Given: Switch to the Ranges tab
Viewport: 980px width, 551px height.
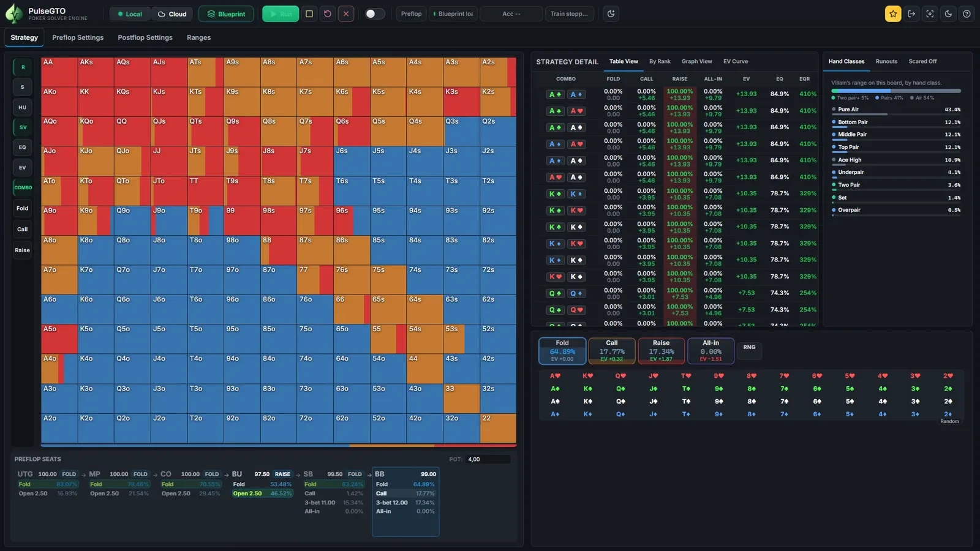Looking at the screenshot, I should (x=198, y=37).
